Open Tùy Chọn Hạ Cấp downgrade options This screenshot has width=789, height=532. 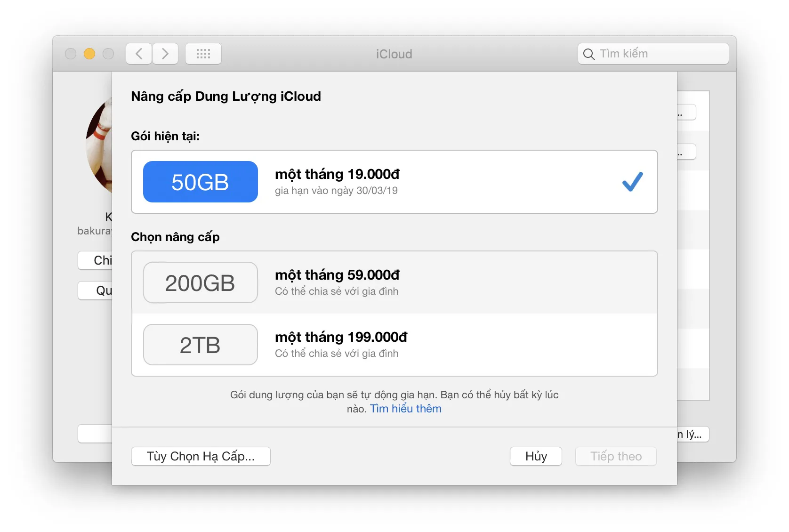tap(201, 456)
